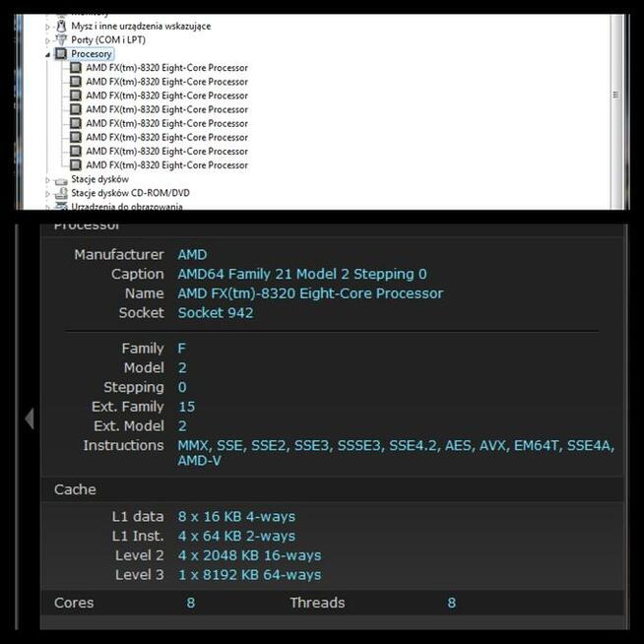
Task: Select the Urządzenia do obrazowania label
Action: coord(127,206)
